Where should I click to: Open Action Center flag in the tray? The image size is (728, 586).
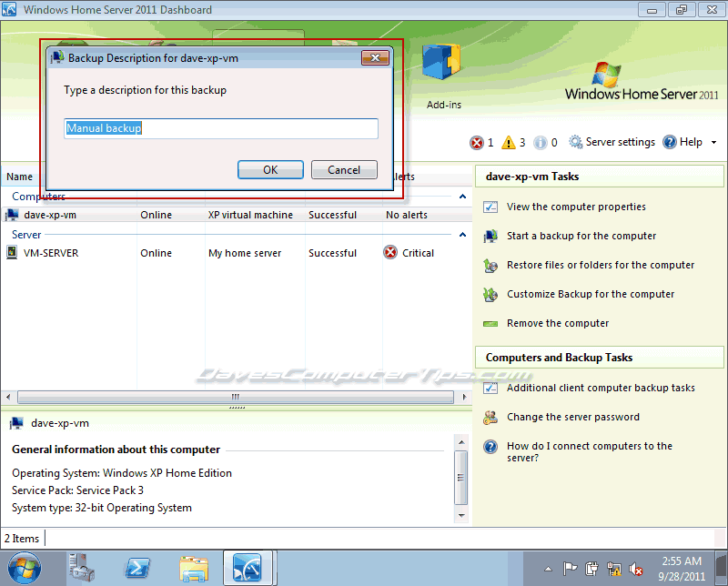[x=571, y=569]
